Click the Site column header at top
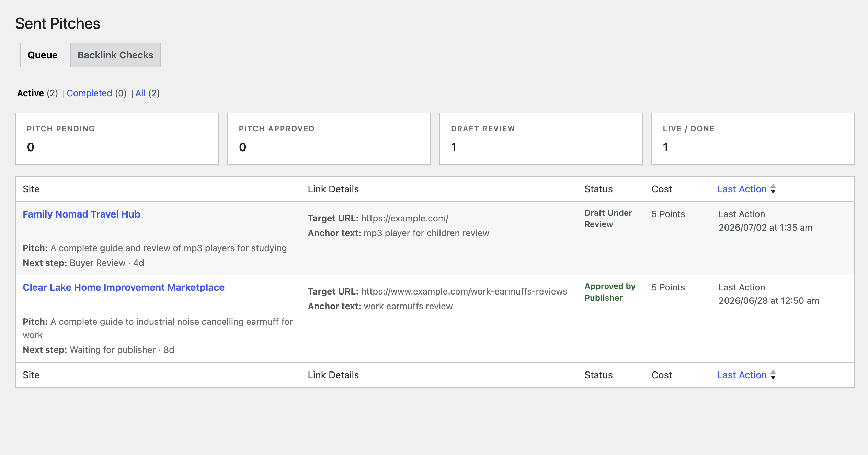The width and height of the screenshot is (868, 455). click(31, 189)
